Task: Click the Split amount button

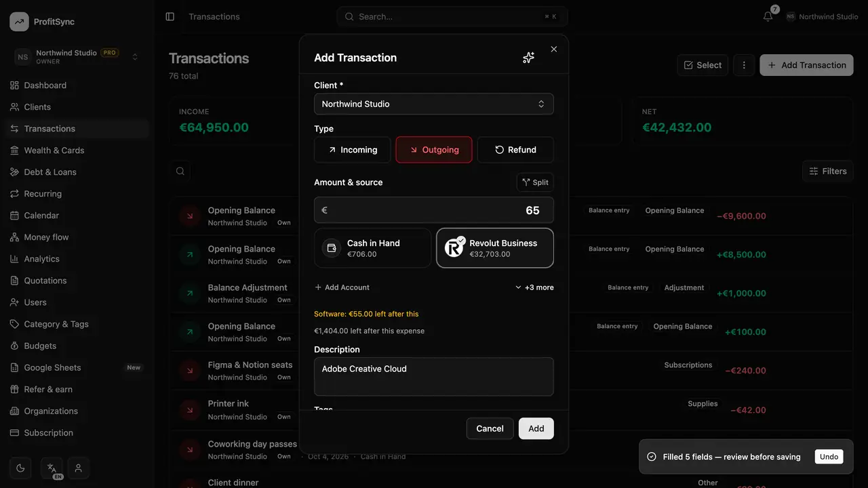Action: [x=535, y=182]
